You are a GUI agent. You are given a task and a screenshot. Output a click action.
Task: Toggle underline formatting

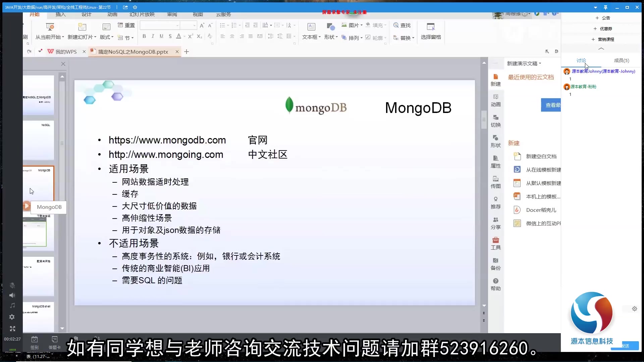click(161, 36)
